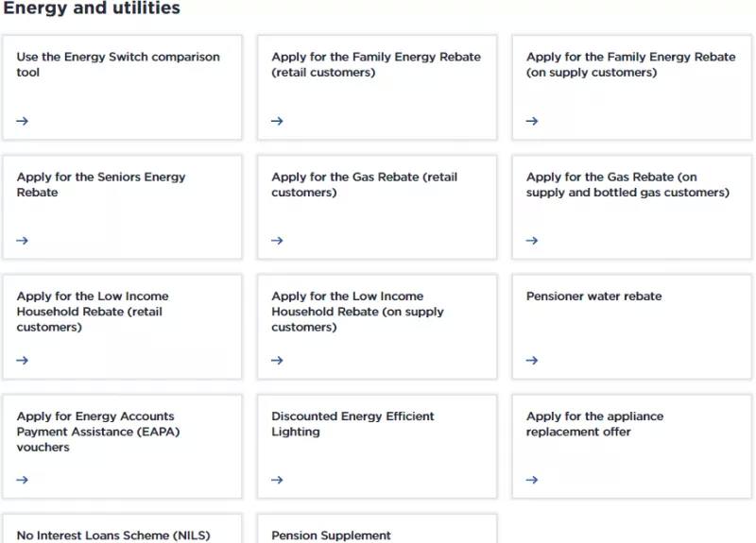Click arrow icon under Energy Switch comparison tool
The height and width of the screenshot is (543, 756).
click(x=22, y=121)
